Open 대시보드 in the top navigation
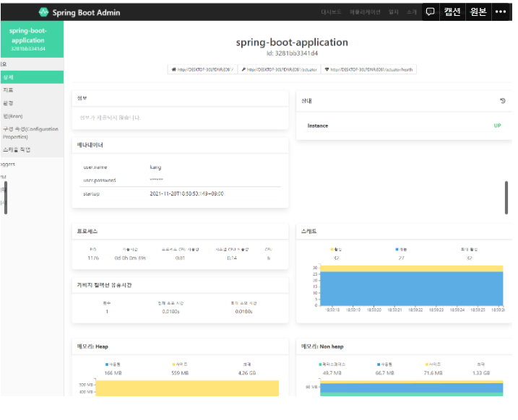The width and height of the screenshot is (518, 420). pyautogui.click(x=331, y=12)
